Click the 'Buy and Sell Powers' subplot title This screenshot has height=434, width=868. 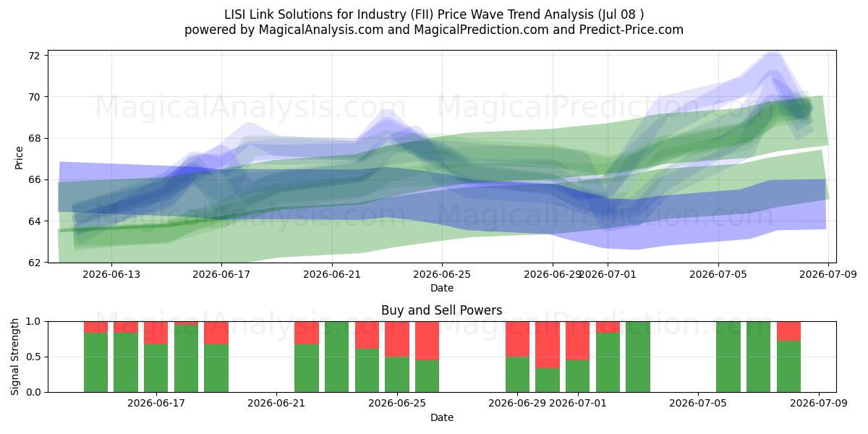442,310
